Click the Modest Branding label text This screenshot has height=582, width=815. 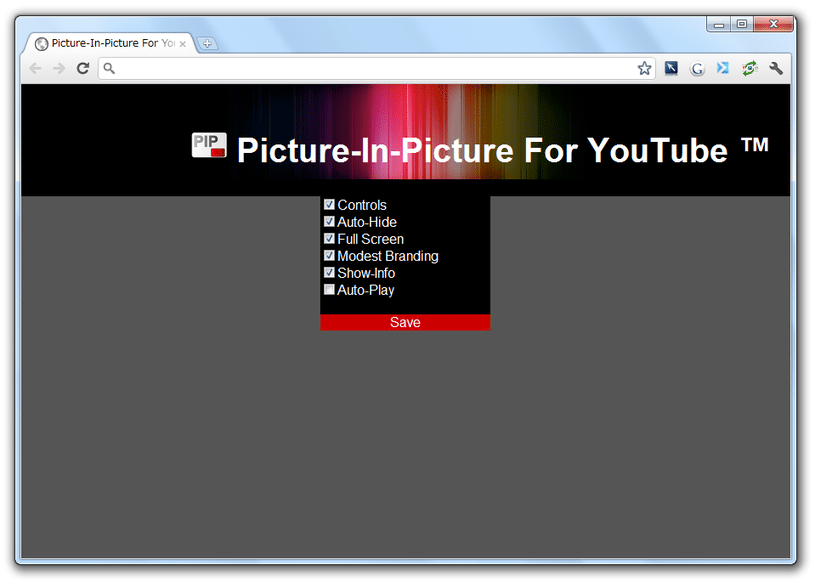388,256
